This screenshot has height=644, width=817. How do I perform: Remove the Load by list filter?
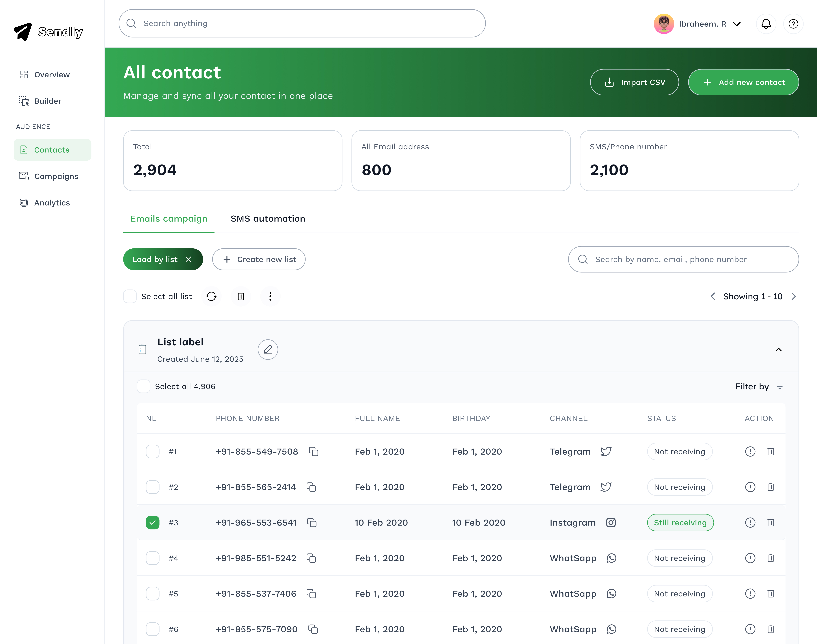[189, 259]
